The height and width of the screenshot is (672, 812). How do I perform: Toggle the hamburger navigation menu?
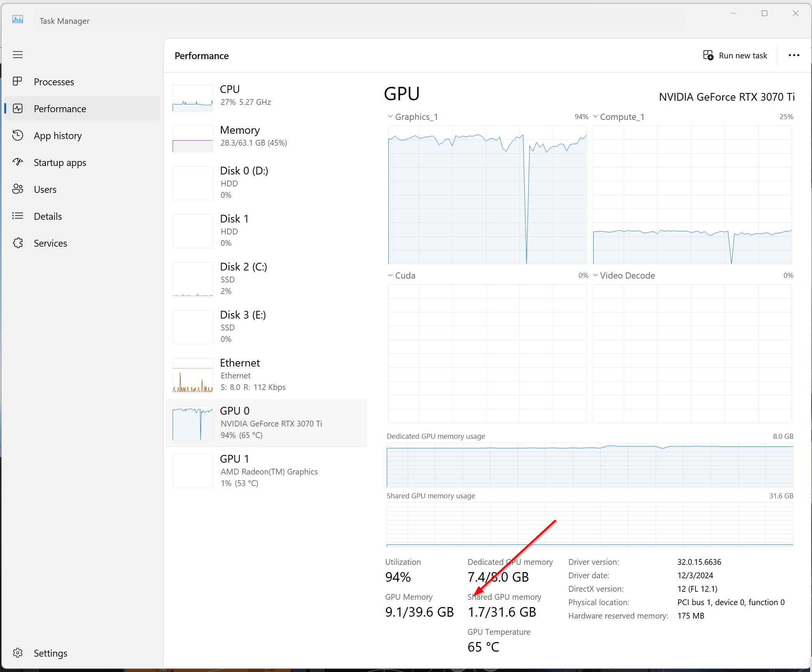[x=17, y=55]
